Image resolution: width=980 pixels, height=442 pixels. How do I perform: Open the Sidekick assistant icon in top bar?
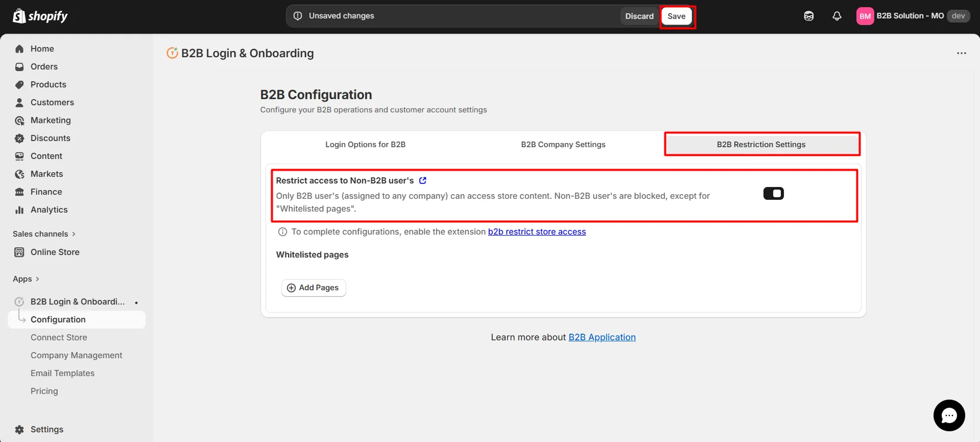(809, 16)
